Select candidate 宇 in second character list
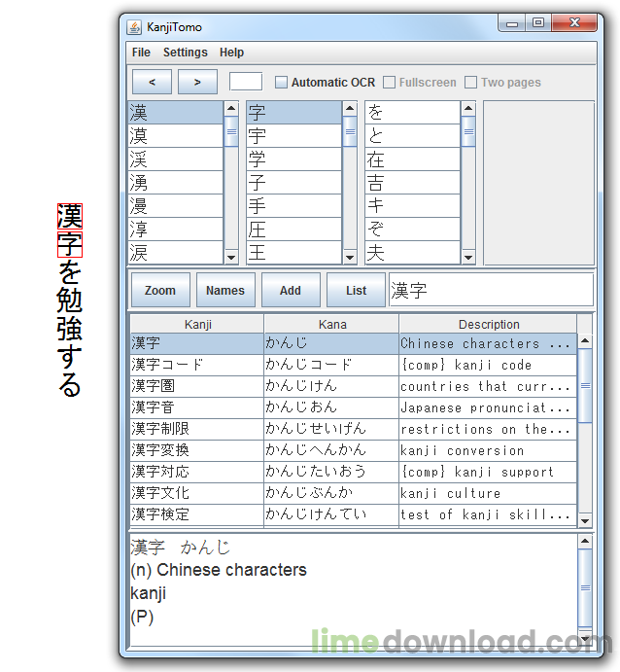This screenshot has height=672, width=620. pyautogui.click(x=294, y=136)
